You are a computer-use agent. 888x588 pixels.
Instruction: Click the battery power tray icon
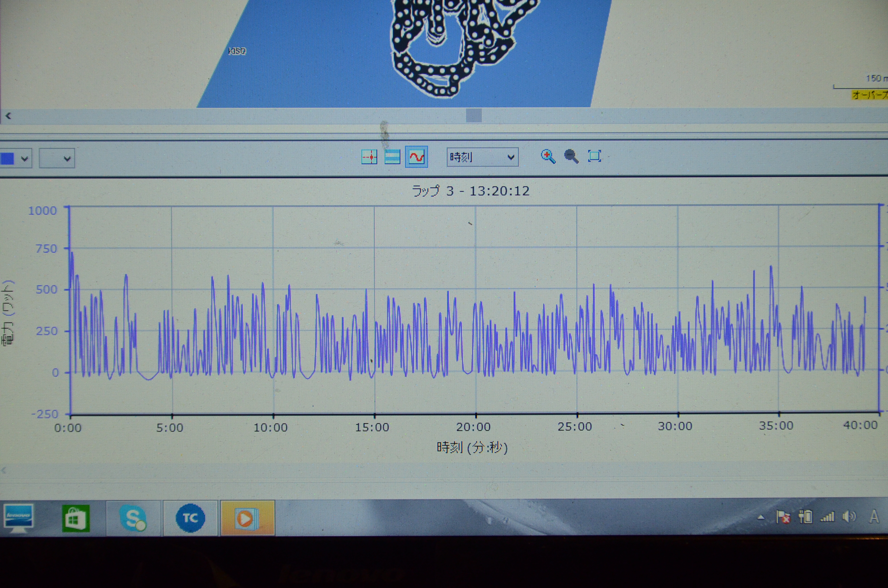point(805,517)
